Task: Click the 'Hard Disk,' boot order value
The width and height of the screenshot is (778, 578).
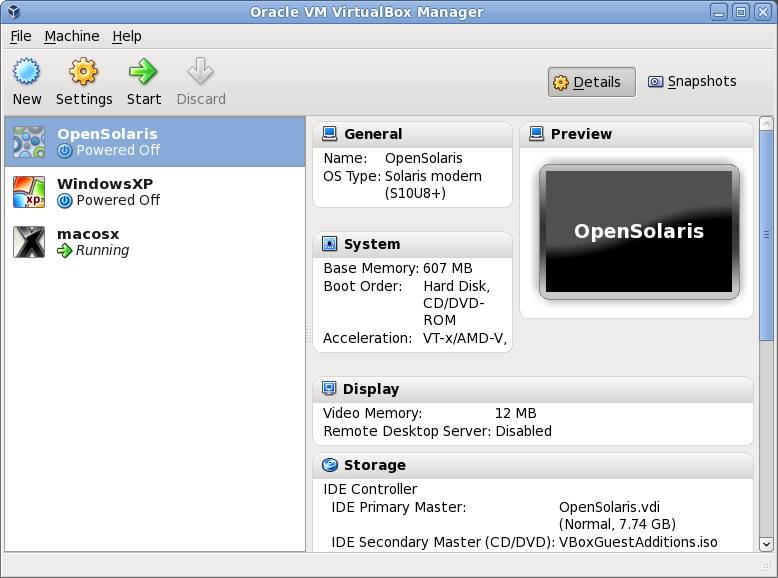Action: [x=456, y=286]
